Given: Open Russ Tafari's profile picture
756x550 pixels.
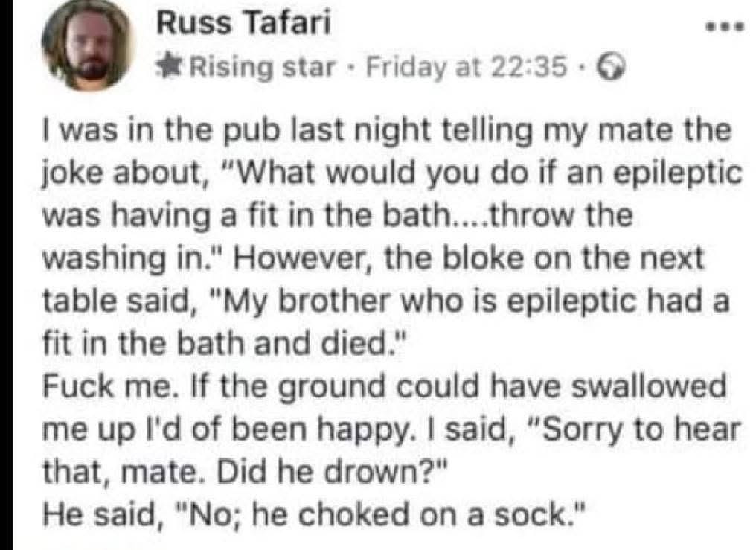Looking at the screenshot, I should tap(89, 45).
